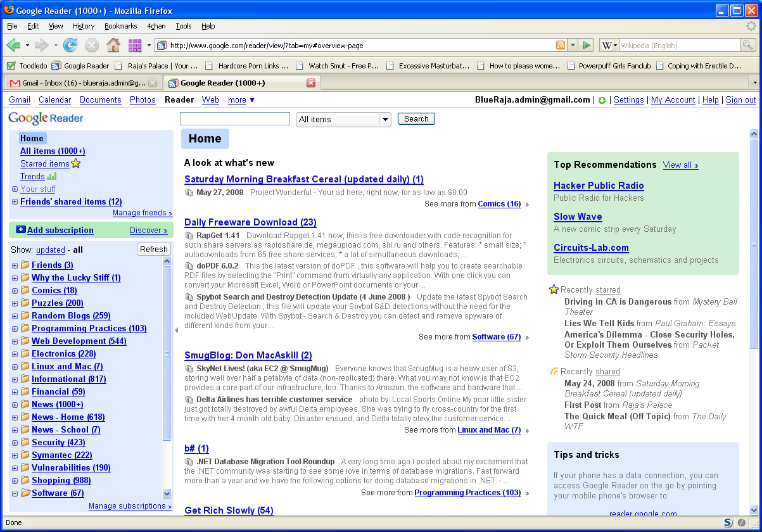
Task: Sign out of the account
Action: coord(741,100)
